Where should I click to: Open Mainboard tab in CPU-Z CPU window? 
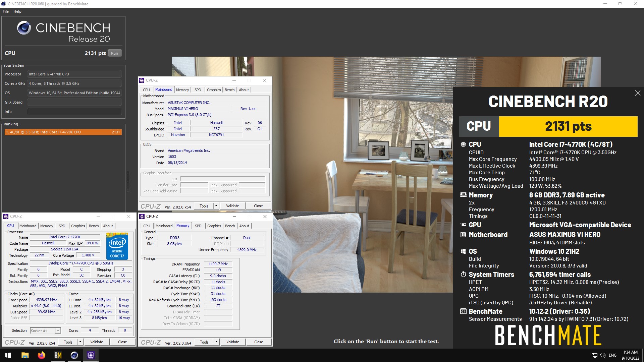28,226
